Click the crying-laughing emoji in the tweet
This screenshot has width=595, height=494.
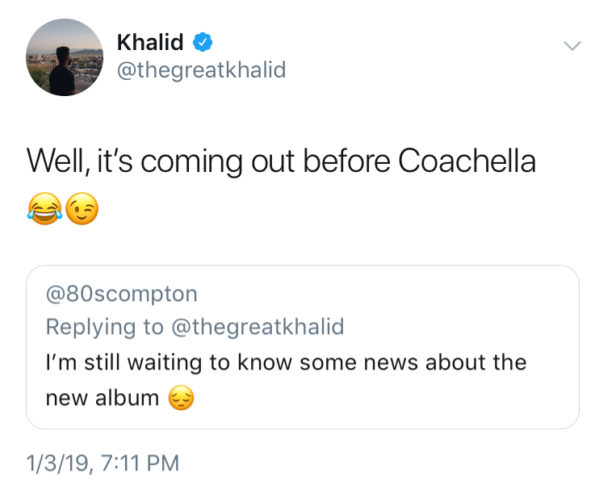(45, 209)
